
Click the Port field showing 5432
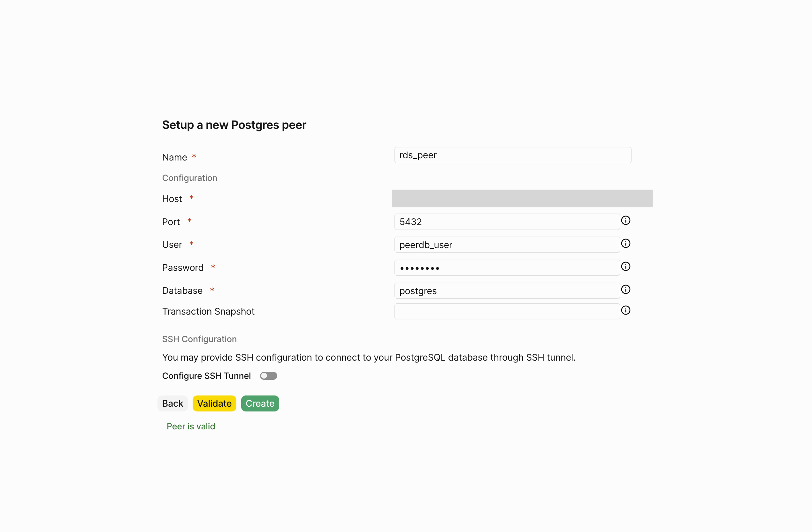(x=507, y=222)
